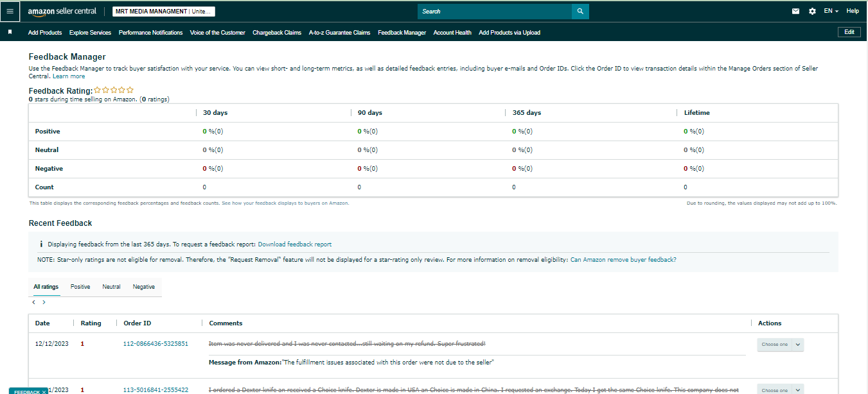Click the info icon in Recent Feedback
Viewport: 868px width, 394px height.
point(41,244)
